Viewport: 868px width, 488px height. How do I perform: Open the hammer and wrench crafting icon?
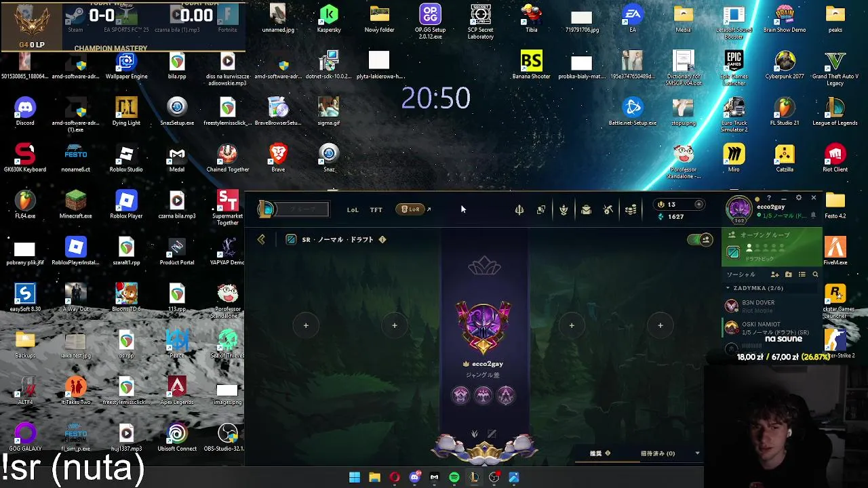(x=608, y=209)
